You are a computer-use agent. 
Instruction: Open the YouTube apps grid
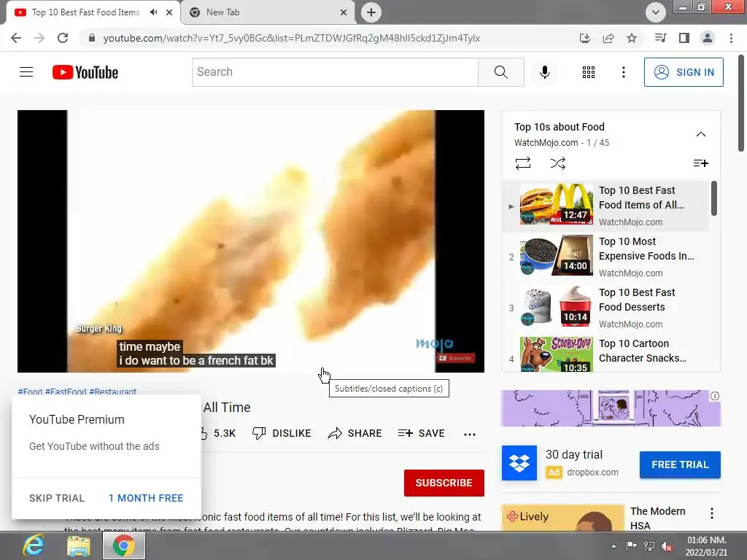coord(589,72)
